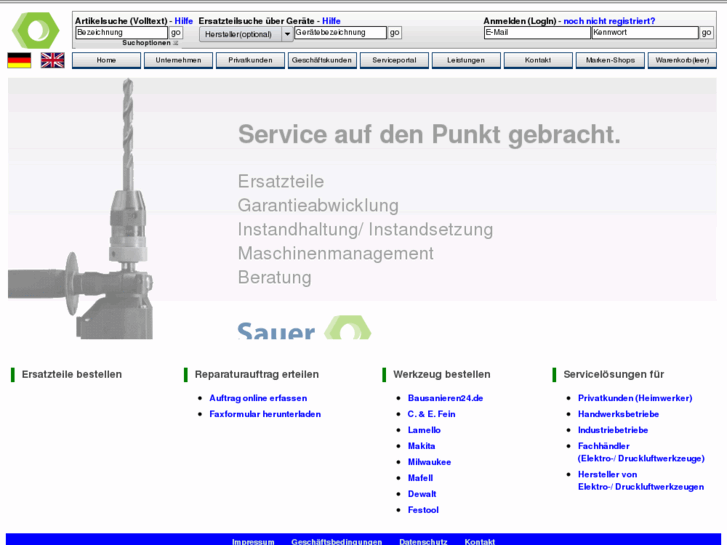This screenshot has height=545, width=727.
Task: Click 'Reparaturauftrag erteilen' heading
Action: click(256, 374)
